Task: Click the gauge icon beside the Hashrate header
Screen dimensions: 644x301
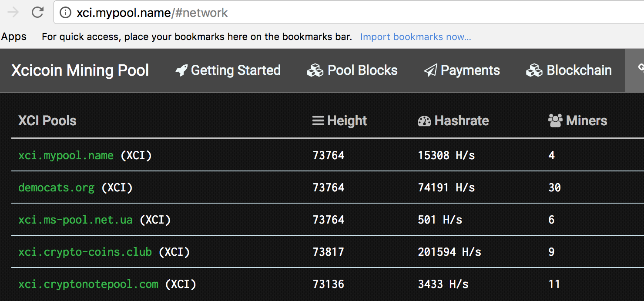Action: [424, 121]
